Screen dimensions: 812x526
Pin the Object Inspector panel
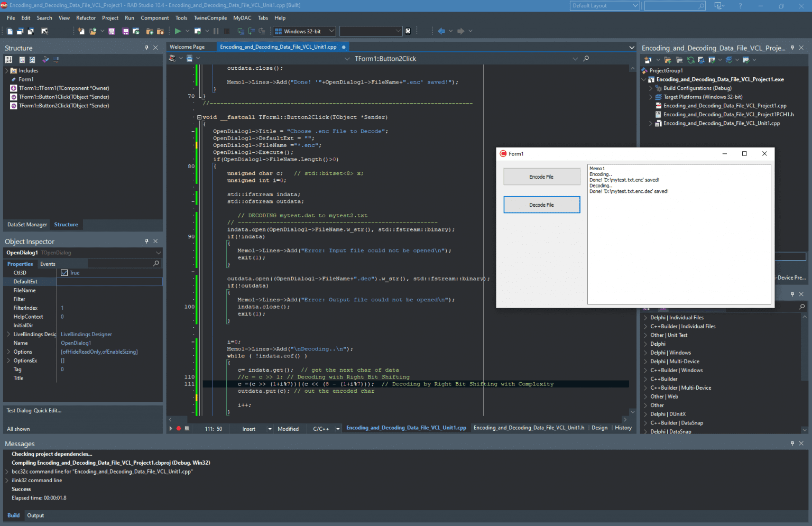(147, 241)
